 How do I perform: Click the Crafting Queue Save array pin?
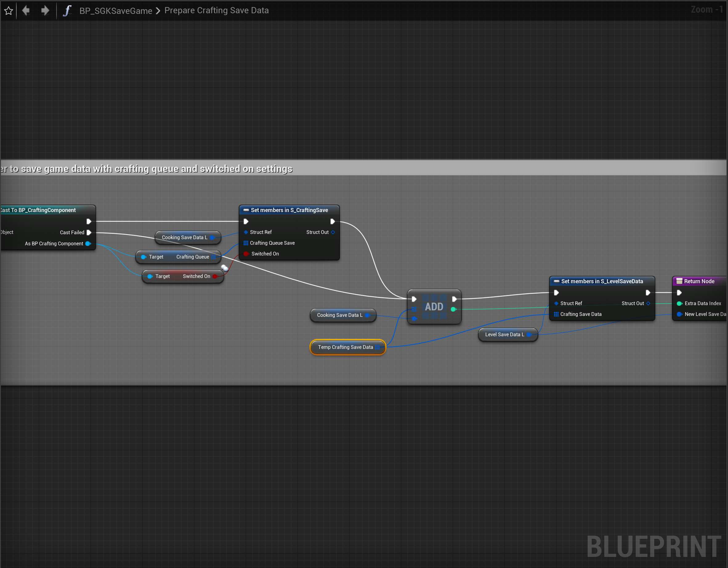tap(246, 243)
